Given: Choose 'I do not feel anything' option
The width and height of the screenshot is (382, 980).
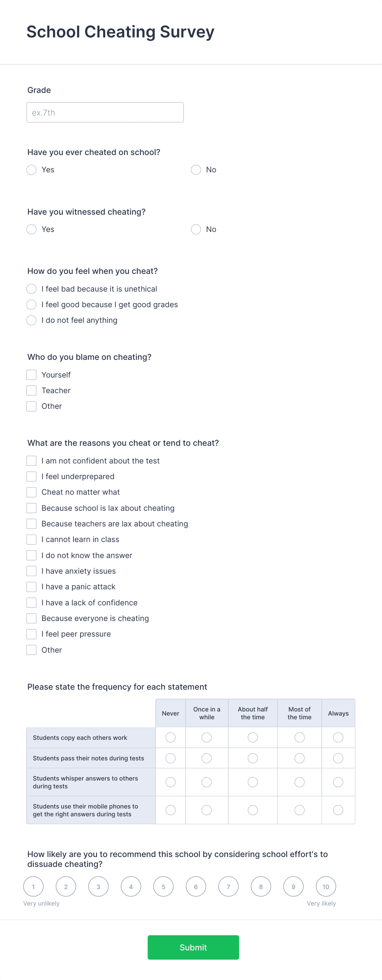Looking at the screenshot, I should coord(32,320).
